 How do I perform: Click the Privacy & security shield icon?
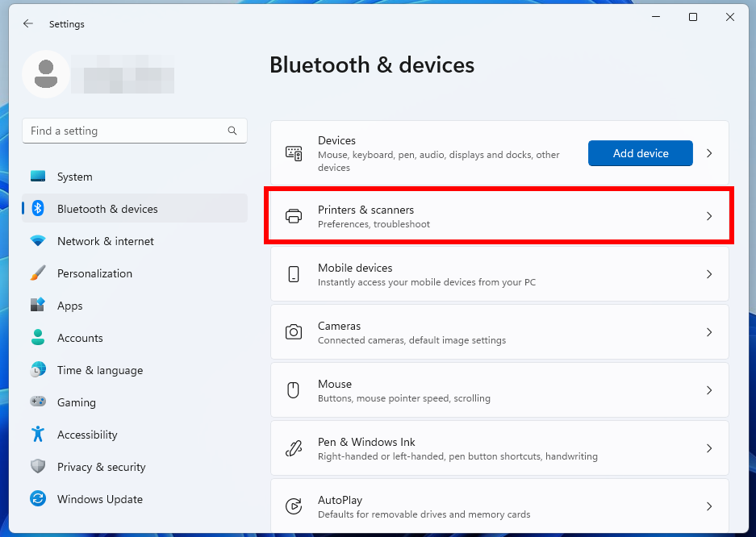point(38,466)
